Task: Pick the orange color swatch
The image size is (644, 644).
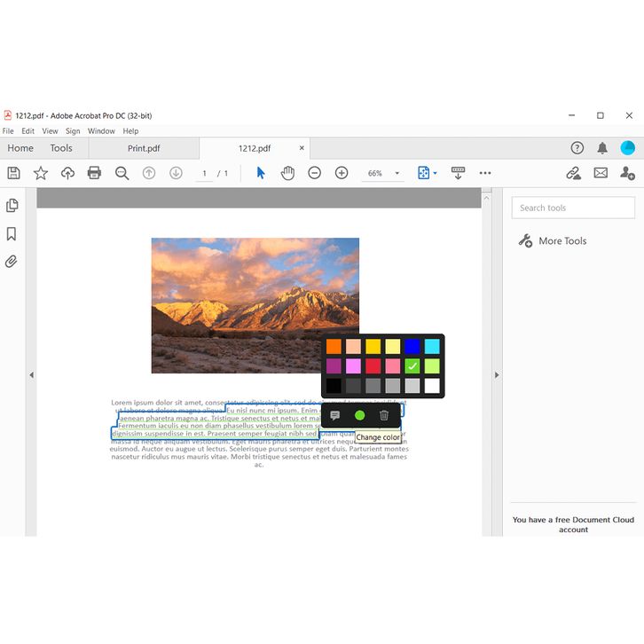Action: (334, 347)
